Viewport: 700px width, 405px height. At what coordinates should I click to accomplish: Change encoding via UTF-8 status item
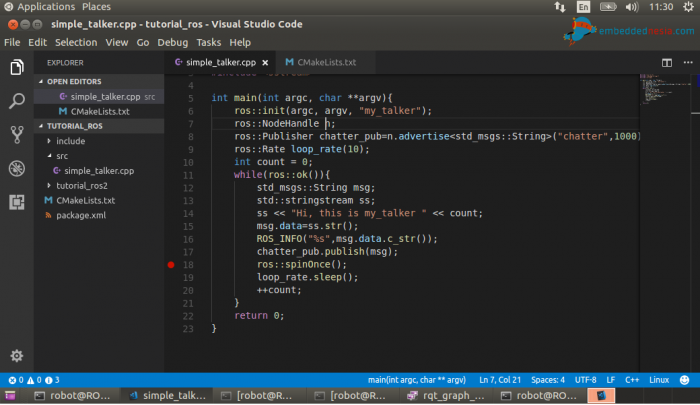click(586, 380)
